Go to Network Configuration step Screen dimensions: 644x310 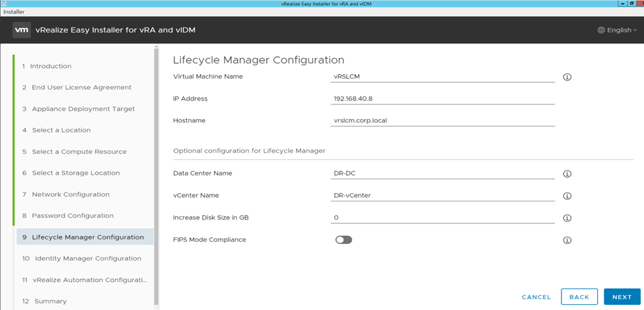[x=65, y=194]
